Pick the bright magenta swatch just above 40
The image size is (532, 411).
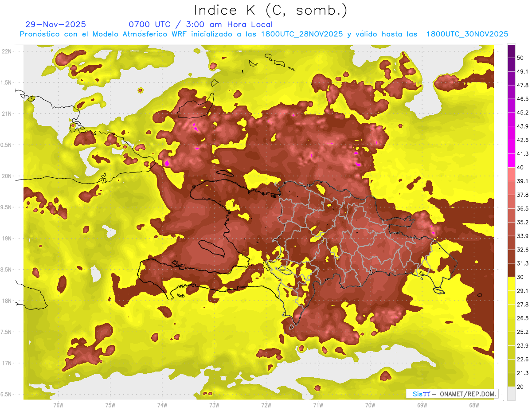click(511, 160)
